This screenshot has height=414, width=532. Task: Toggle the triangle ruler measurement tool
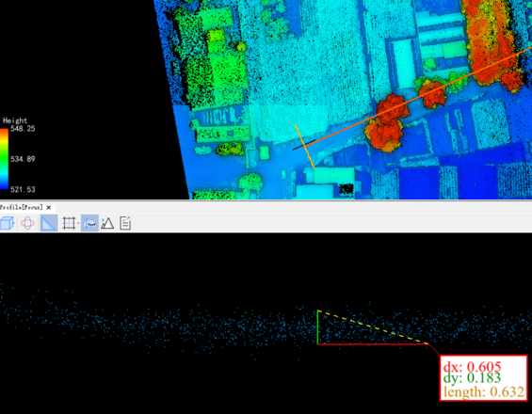[49, 223]
